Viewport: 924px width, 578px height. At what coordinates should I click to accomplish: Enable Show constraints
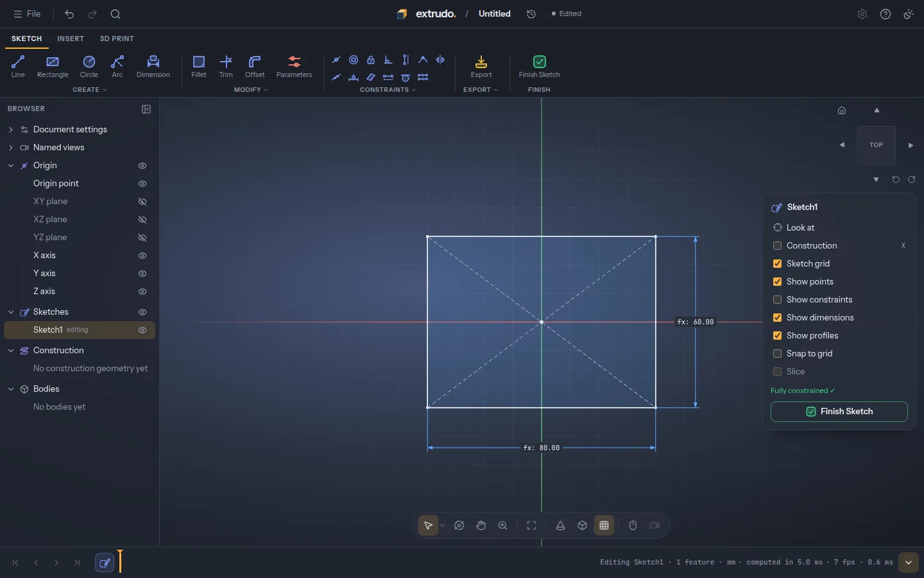777,300
